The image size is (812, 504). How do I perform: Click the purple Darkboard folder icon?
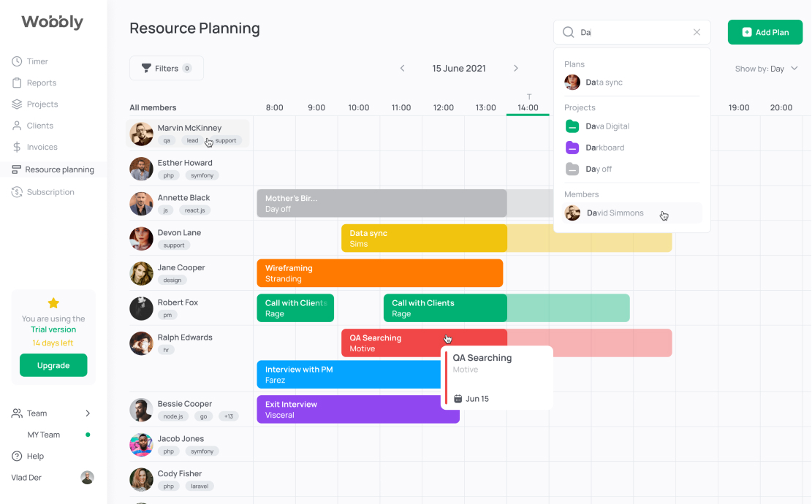pyautogui.click(x=572, y=148)
